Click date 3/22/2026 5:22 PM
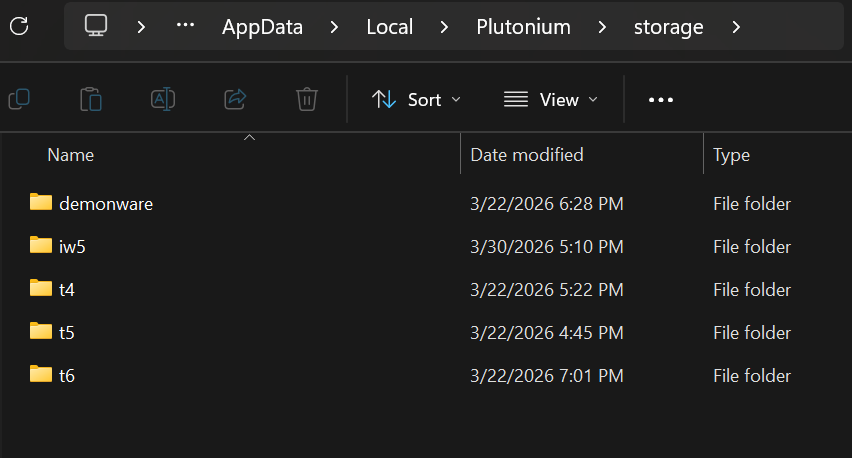The height and width of the screenshot is (458, 852). coord(547,290)
